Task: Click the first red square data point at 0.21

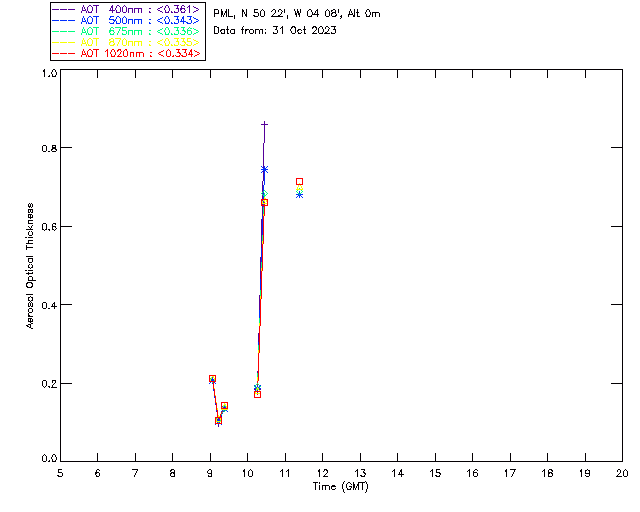Action: pyautogui.click(x=212, y=379)
